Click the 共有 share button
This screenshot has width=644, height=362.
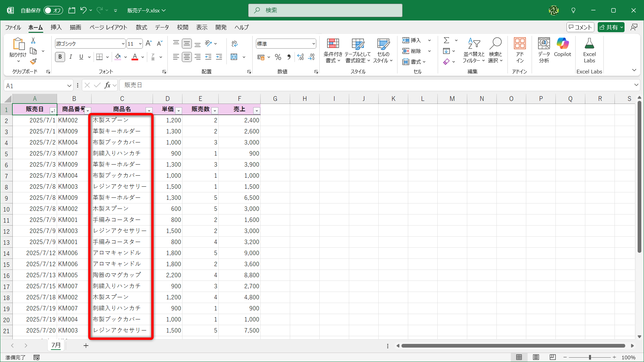tap(611, 27)
